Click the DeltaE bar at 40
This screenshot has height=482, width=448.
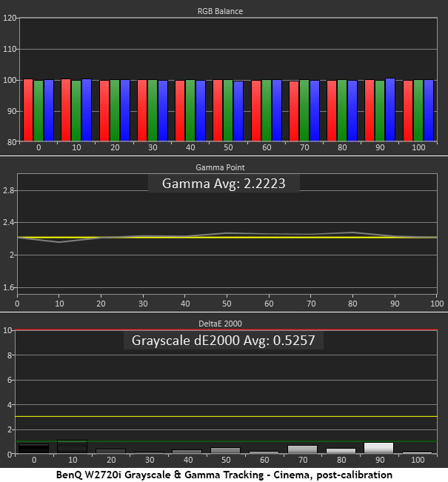(x=187, y=452)
